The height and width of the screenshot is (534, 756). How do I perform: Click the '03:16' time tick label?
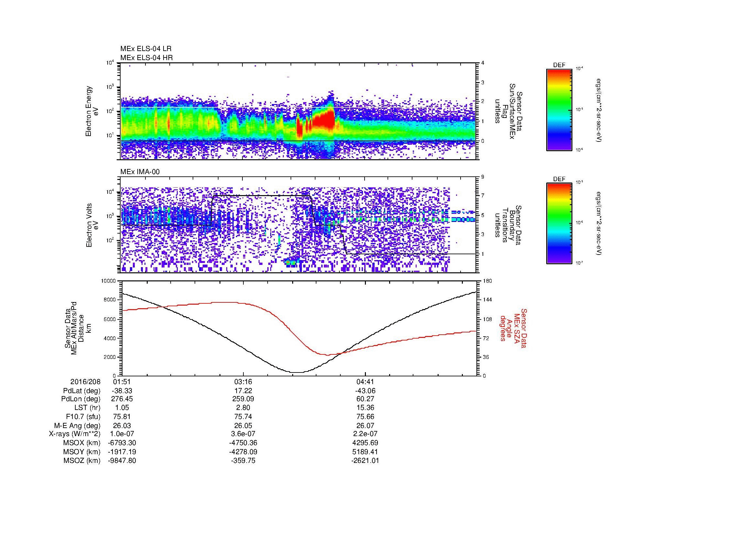pyautogui.click(x=243, y=382)
